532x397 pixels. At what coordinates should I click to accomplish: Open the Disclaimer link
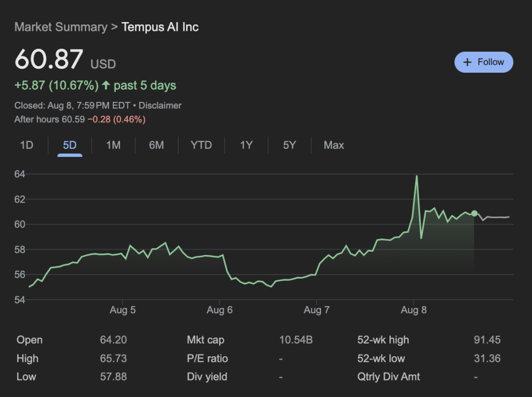160,106
